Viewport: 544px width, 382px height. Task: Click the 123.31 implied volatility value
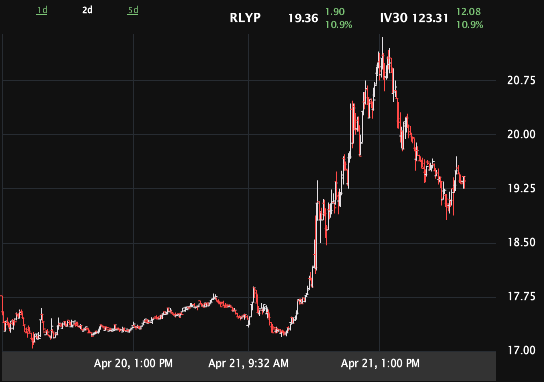[x=430, y=18]
